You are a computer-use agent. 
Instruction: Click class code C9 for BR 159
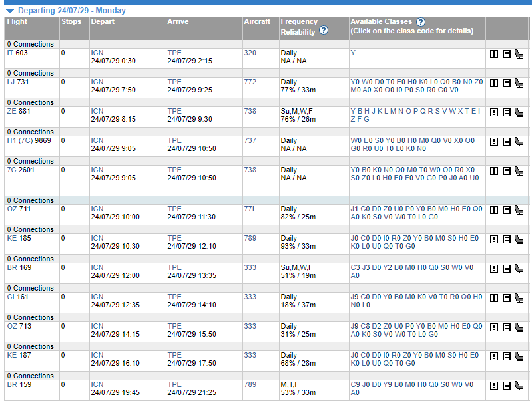tap(356, 384)
